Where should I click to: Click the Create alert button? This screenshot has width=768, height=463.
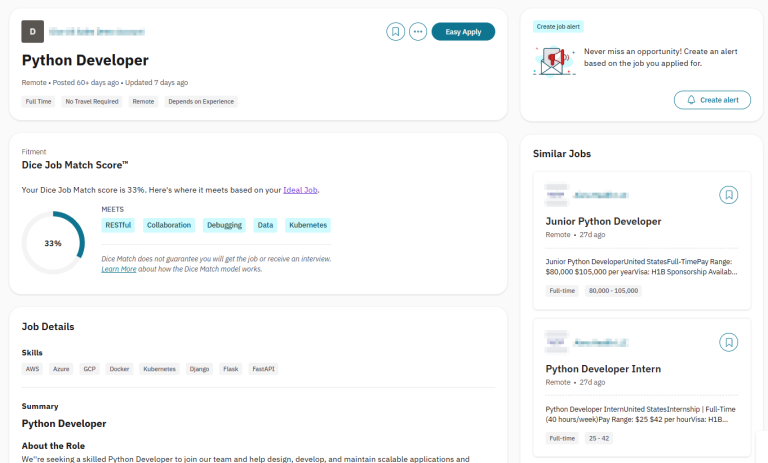[x=712, y=100]
